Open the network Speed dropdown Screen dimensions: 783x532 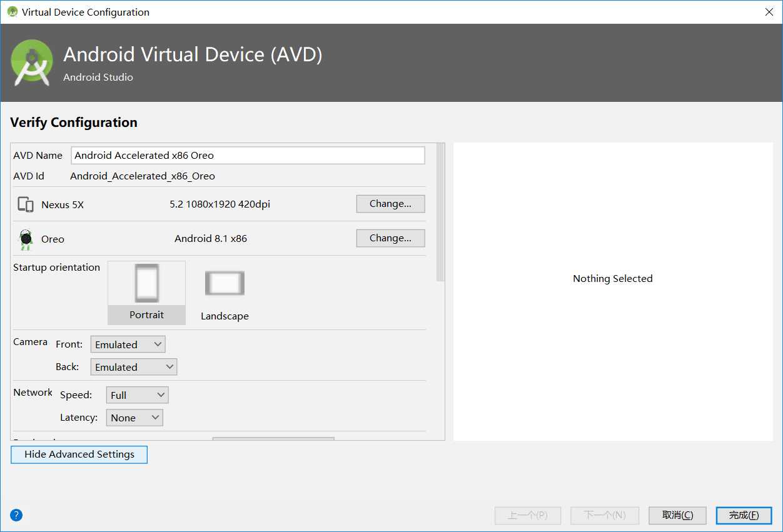click(138, 395)
